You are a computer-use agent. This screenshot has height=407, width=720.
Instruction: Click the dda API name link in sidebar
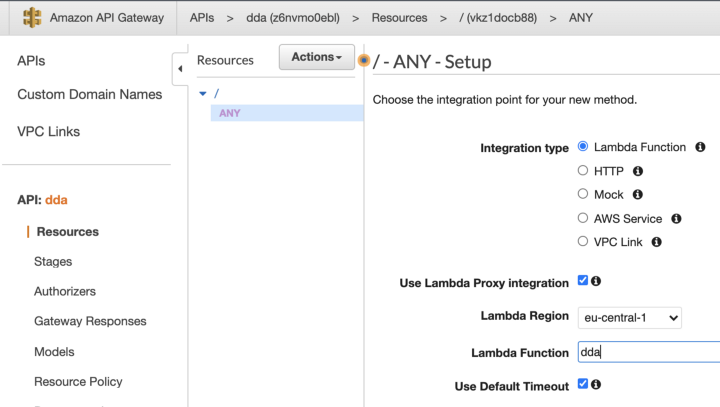(x=56, y=200)
